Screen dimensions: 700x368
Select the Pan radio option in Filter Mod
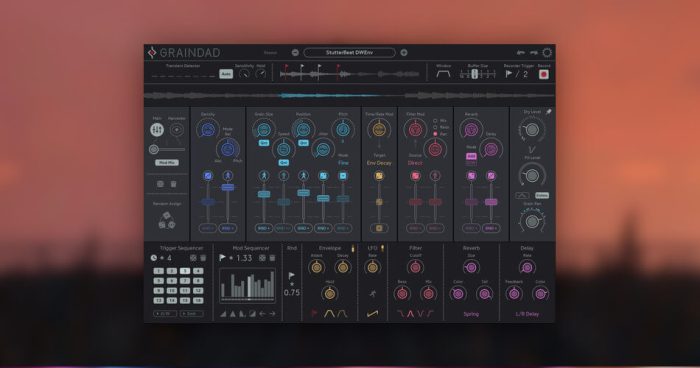pyautogui.click(x=435, y=134)
